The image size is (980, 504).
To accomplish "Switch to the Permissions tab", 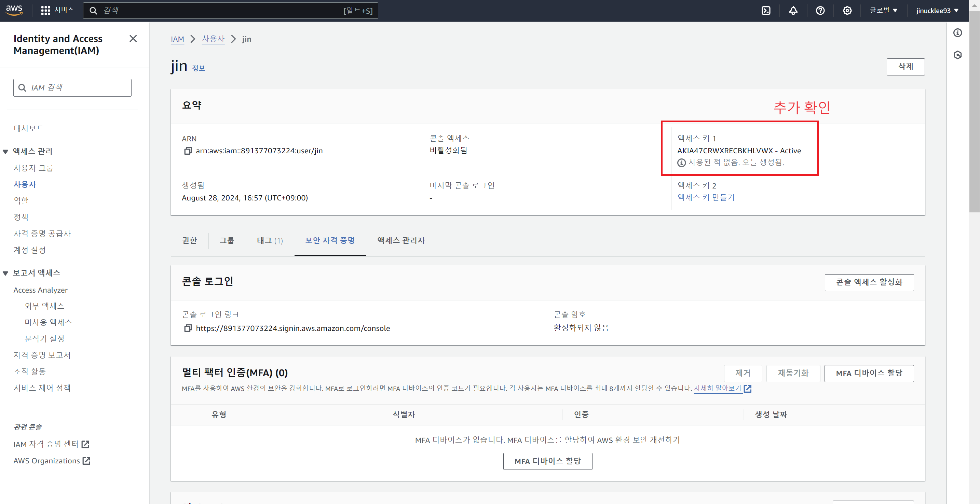I will 189,240.
